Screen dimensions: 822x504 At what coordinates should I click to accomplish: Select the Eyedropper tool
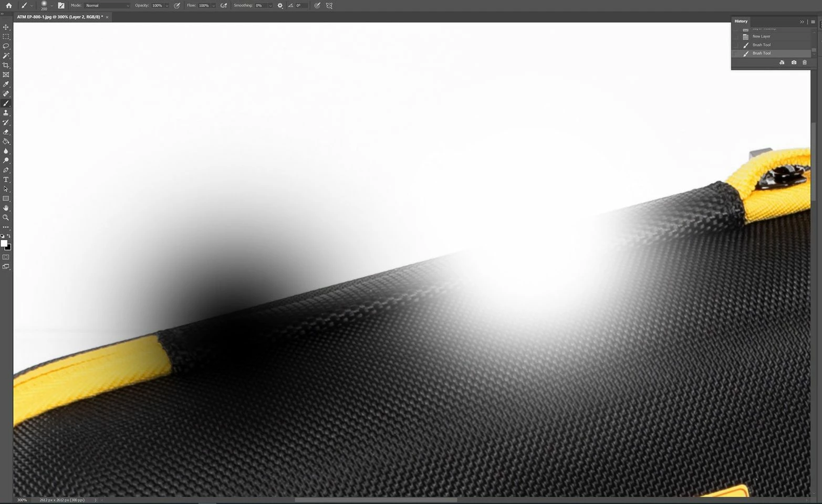pyautogui.click(x=6, y=84)
